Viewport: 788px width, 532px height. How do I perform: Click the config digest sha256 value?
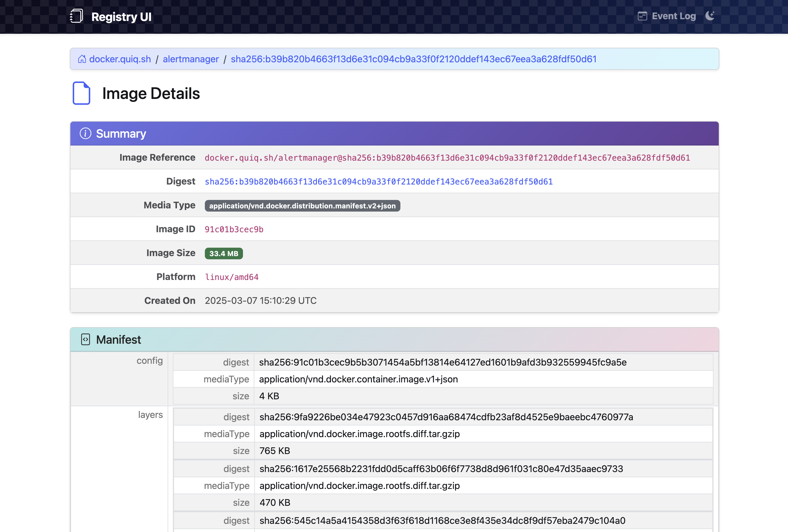coord(443,362)
